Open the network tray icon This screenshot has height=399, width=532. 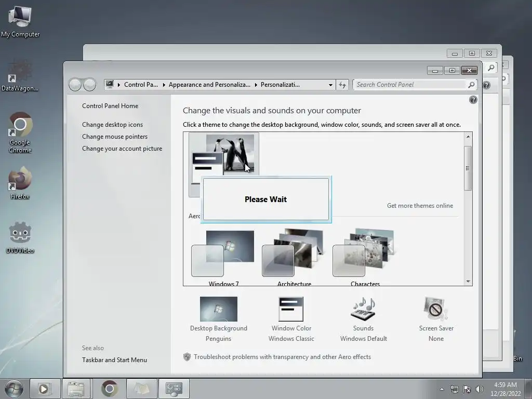point(454,389)
